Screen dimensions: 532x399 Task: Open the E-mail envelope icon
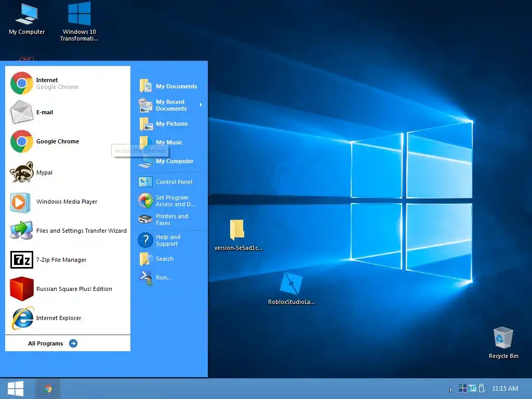pyautogui.click(x=22, y=112)
